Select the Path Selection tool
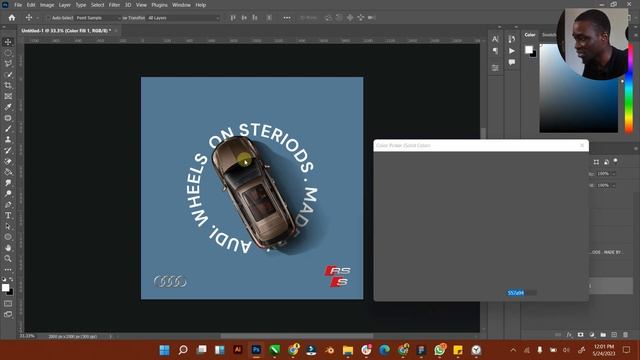 8,226
